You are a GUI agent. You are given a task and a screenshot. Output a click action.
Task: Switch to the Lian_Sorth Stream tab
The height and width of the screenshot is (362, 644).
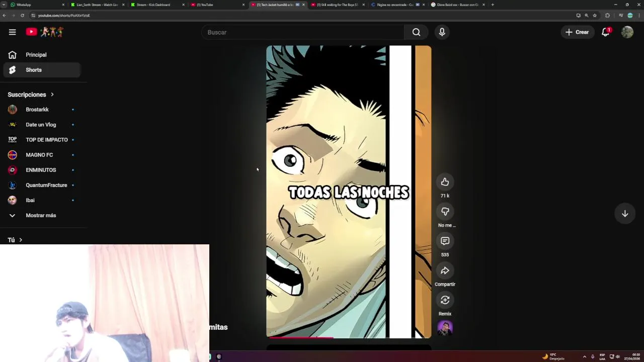pos(97,5)
